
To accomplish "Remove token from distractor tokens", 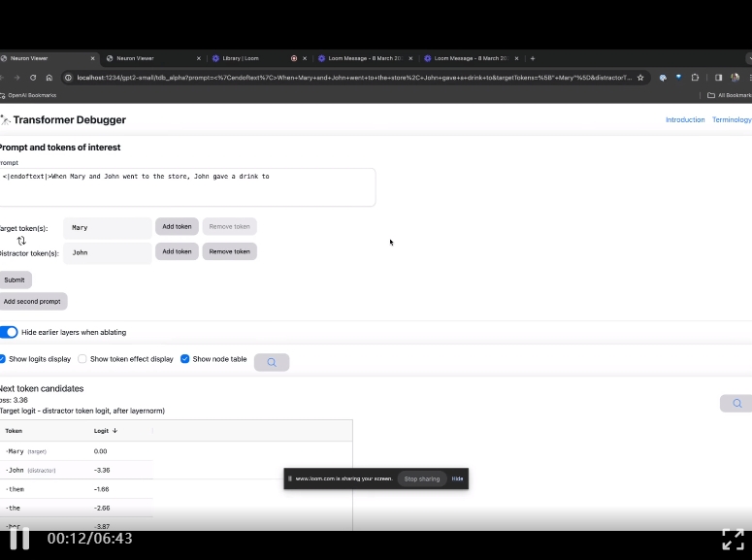I will tap(229, 251).
